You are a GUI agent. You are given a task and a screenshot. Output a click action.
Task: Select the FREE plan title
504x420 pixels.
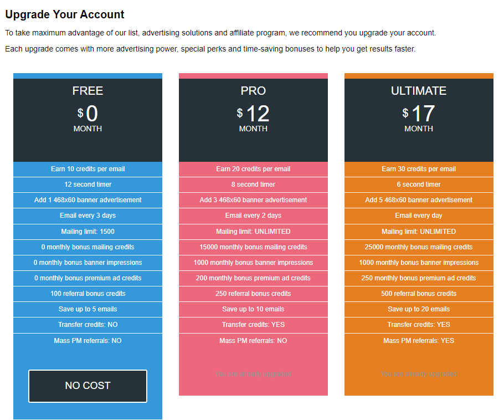[88, 91]
